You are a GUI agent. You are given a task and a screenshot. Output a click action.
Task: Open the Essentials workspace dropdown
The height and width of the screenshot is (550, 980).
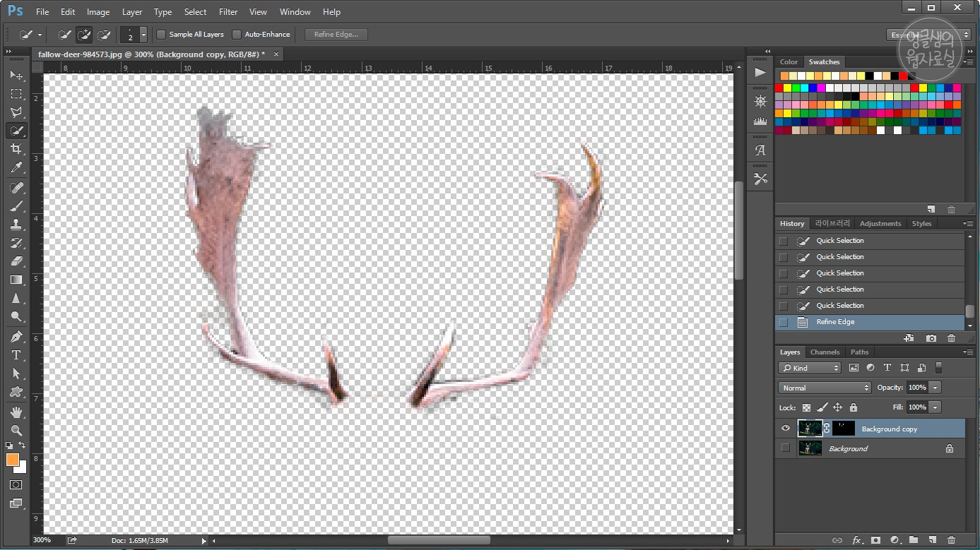928,35
